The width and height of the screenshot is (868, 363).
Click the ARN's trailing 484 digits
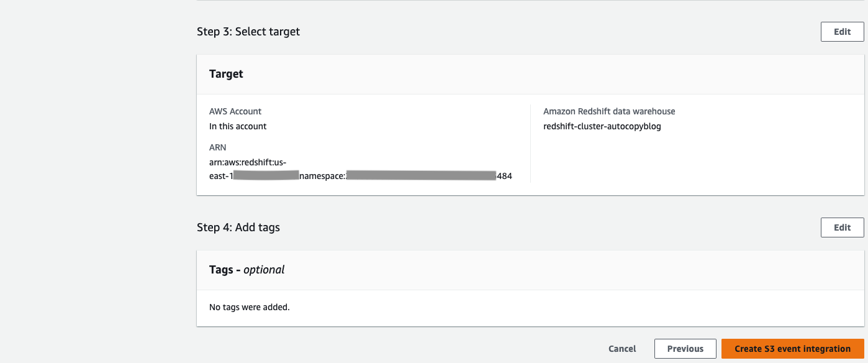(x=504, y=176)
